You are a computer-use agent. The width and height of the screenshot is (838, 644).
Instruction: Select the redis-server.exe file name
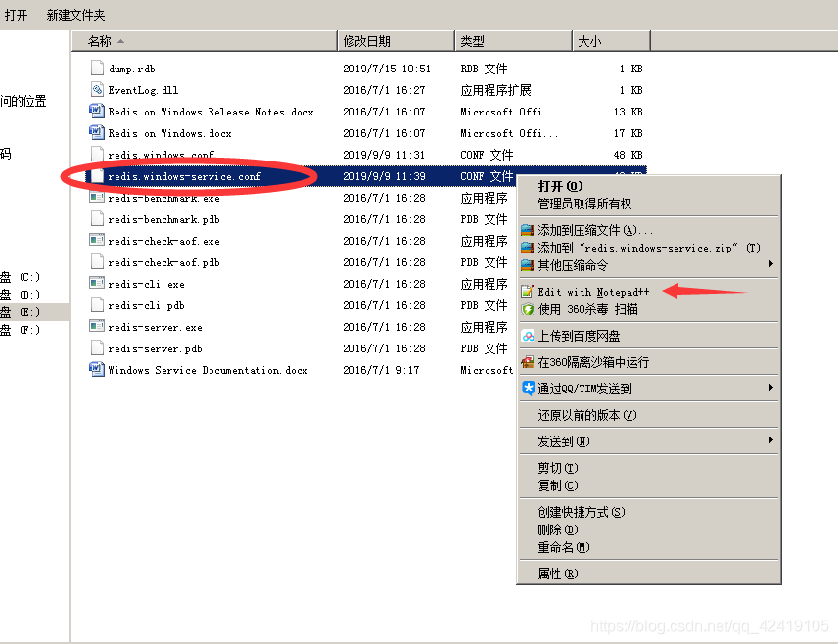click(155, 327)
